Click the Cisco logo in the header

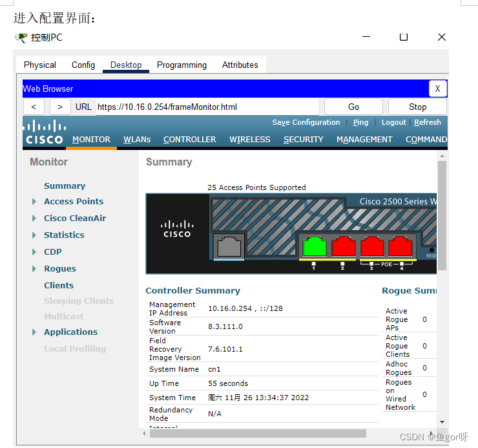tap(45, 132)
